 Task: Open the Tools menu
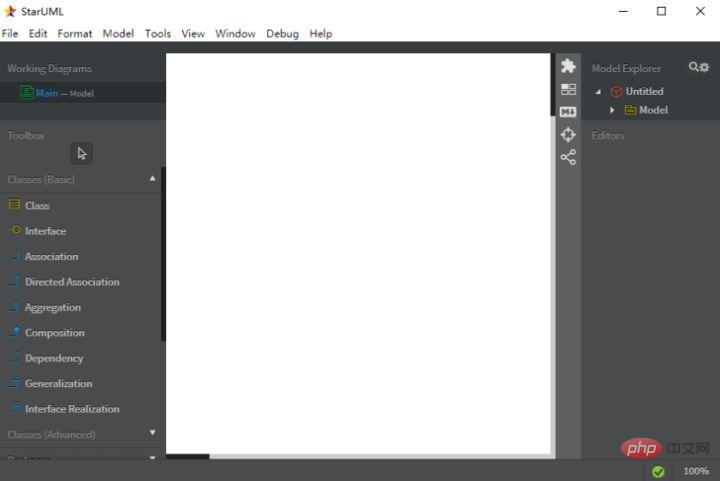[x=158, y=34]
